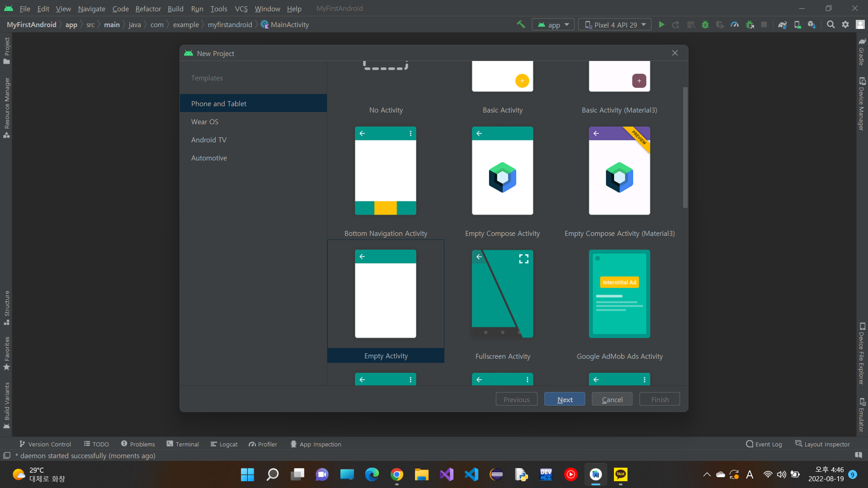Open the AVD Device Manager toolbar icon

point(797,25)
